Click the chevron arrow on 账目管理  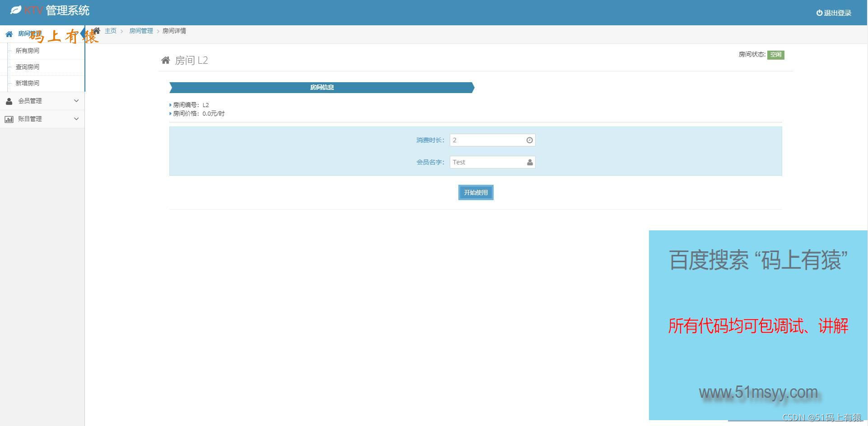pyautogui.click(x=76, y=119)
